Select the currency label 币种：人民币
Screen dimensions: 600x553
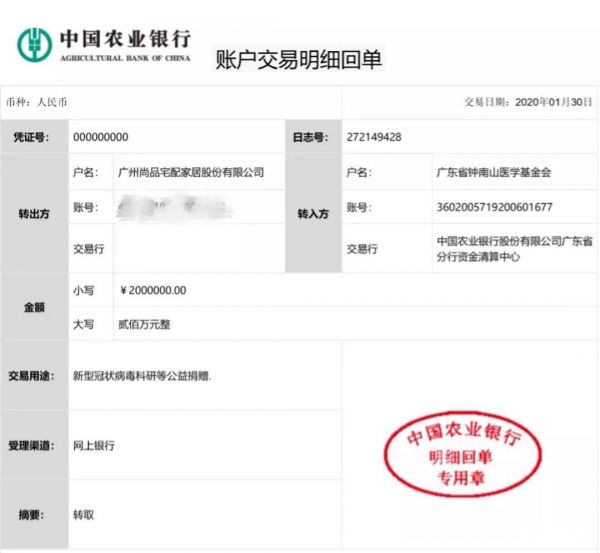37,102
